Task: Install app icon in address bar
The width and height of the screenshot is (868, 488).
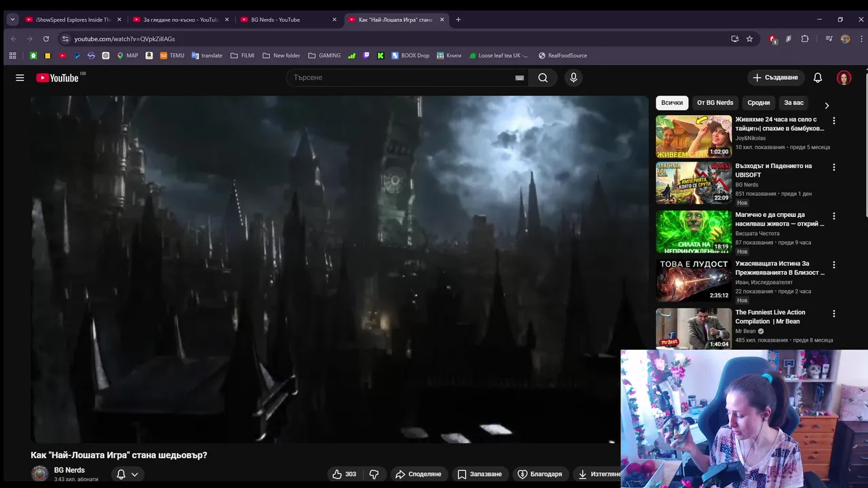Action: [x=734, y=39]
